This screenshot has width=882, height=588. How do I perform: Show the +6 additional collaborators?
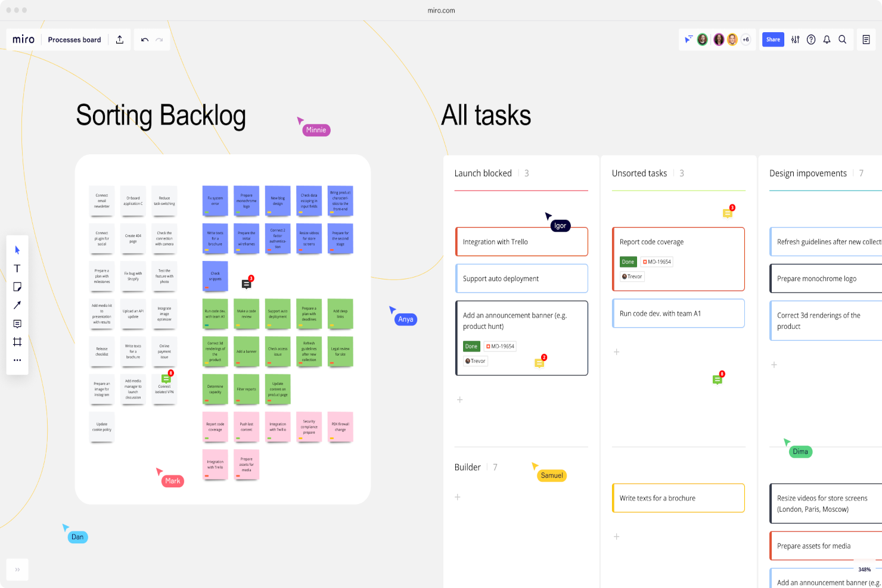(x=746, y=39)
